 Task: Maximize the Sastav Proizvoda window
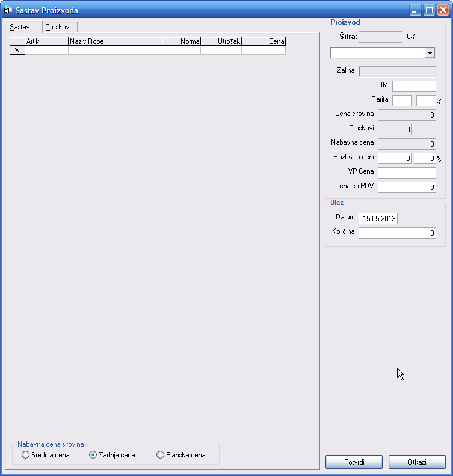point(429,10)
